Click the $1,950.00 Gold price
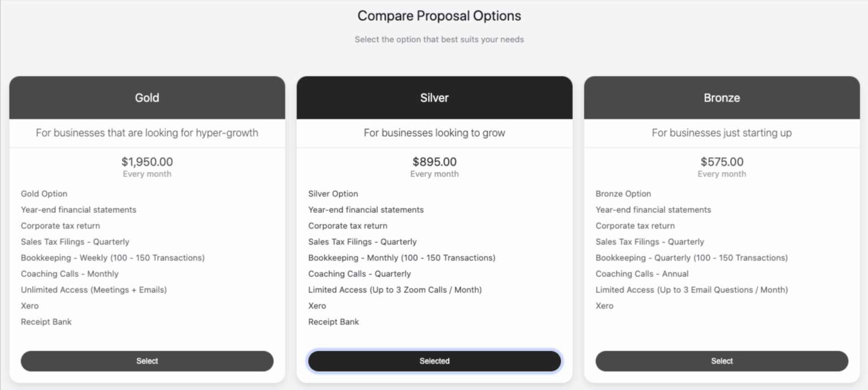The width and height of the screenshot is (868, 390). click(147, 162)
